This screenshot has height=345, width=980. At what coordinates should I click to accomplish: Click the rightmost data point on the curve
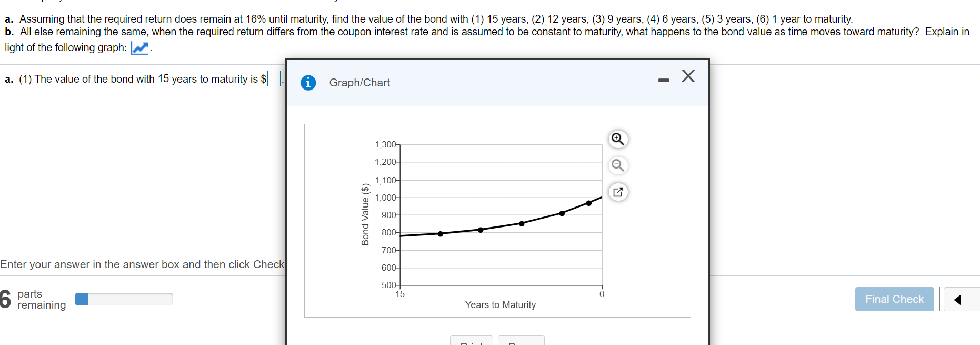tap(589, 202)
